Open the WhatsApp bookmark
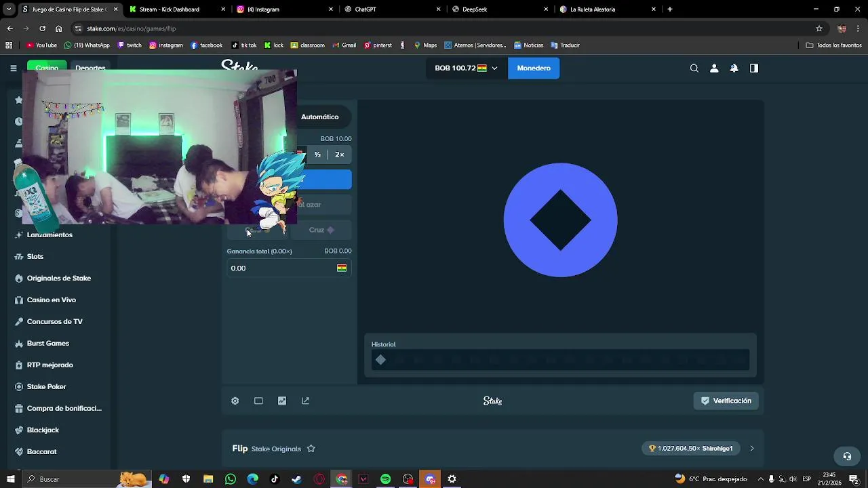This screenshot has height=488, width=868. click(87, 45)
